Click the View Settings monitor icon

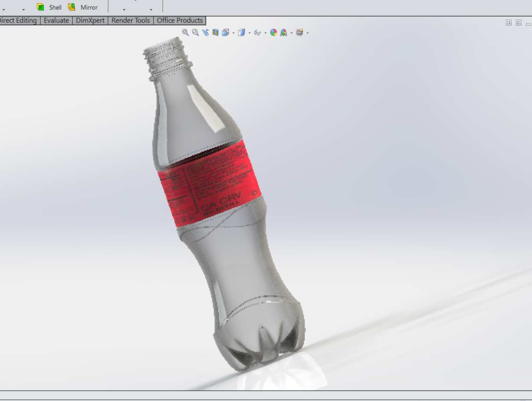[x=300, y=33]
